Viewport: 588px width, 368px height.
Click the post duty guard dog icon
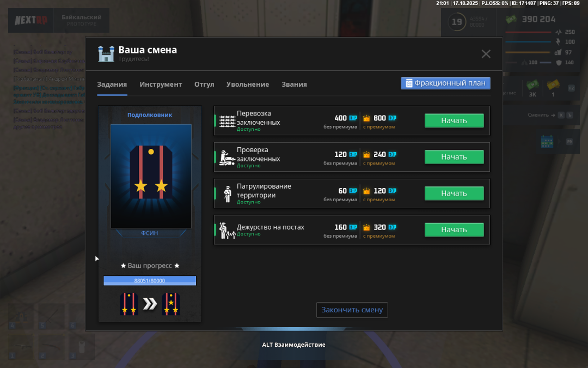226,231
